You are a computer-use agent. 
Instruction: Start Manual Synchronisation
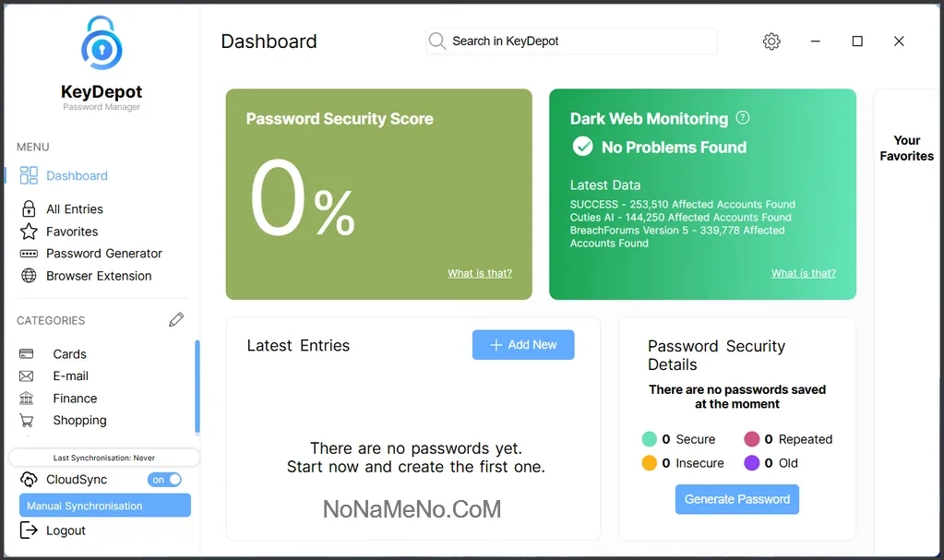[104, 506]
